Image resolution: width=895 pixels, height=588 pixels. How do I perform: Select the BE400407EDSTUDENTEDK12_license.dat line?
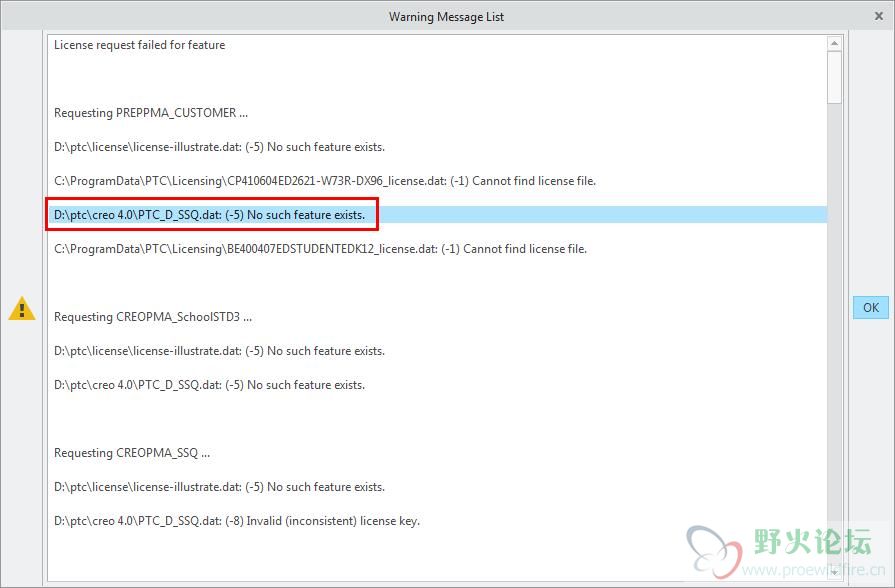click(320, 249)
